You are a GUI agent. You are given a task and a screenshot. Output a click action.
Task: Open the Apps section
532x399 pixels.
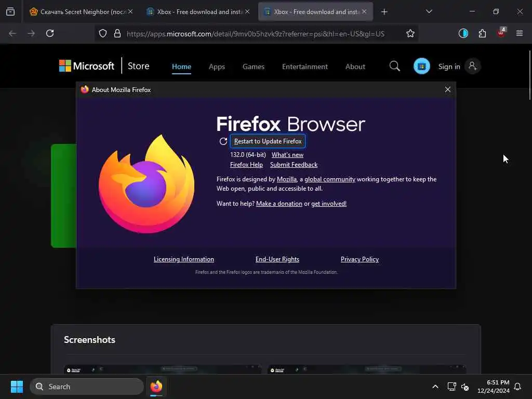coord(217,66)
